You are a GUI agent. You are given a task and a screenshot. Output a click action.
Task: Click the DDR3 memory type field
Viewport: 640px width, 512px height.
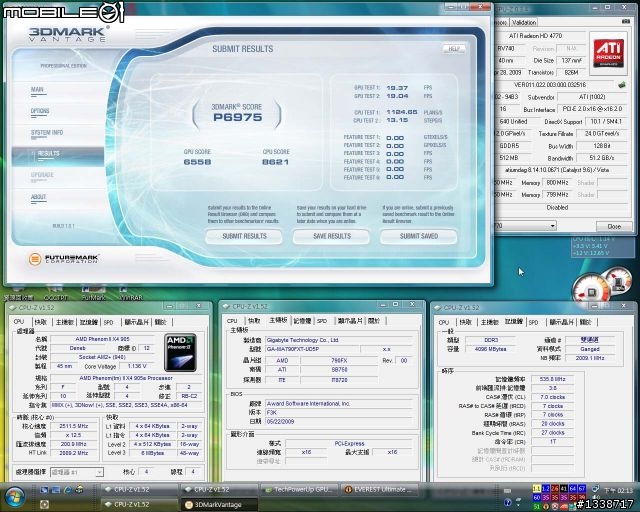click(491, 340)
